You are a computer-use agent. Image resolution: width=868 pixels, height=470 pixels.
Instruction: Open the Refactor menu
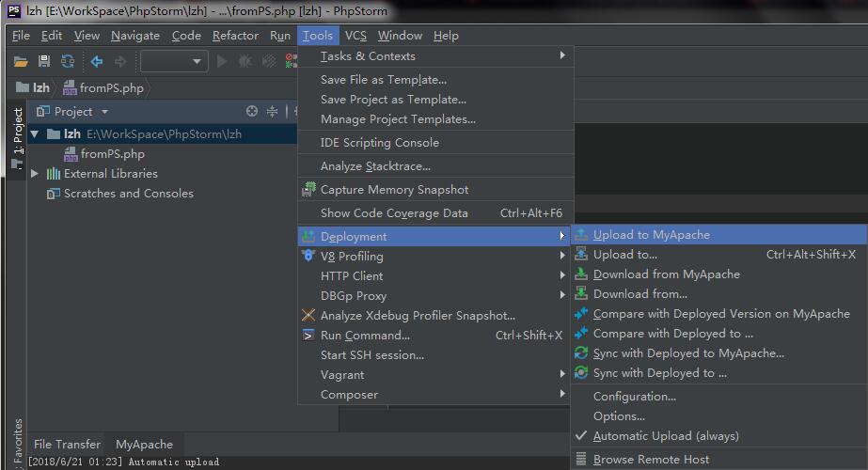(235, 36)
